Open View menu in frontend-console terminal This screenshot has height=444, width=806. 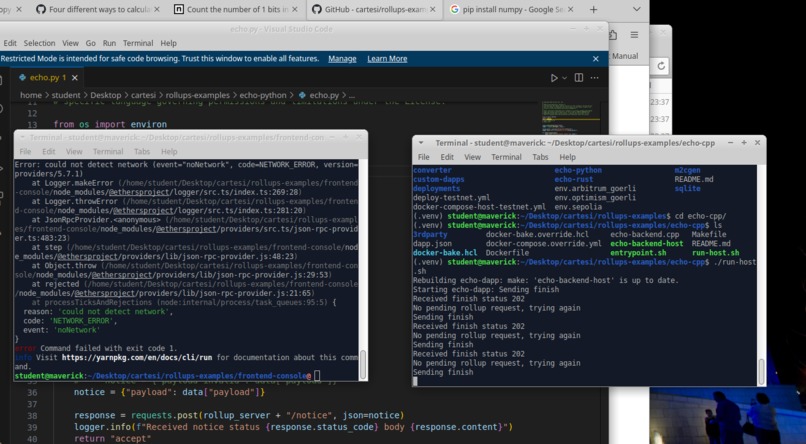point(74,152)
